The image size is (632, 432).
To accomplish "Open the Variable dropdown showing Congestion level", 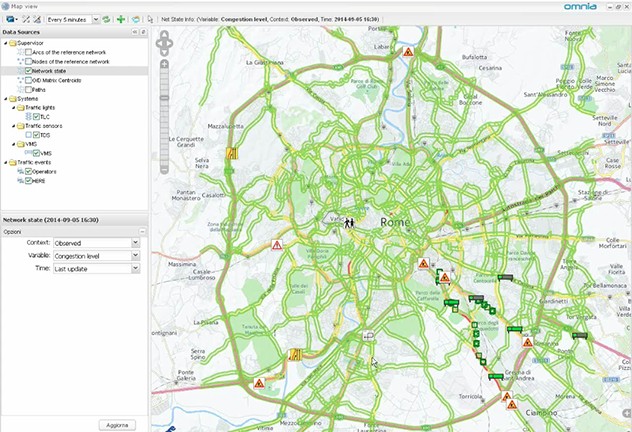I will pos(135,255).
